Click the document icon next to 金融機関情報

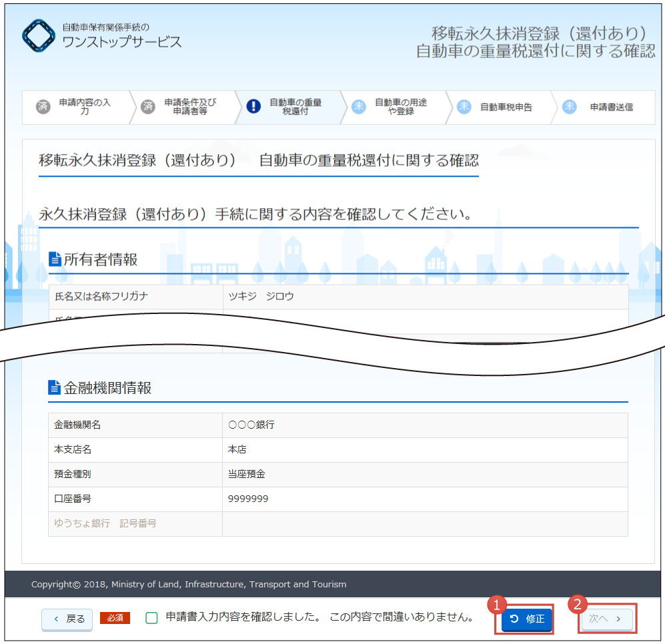tap(55, 387)
